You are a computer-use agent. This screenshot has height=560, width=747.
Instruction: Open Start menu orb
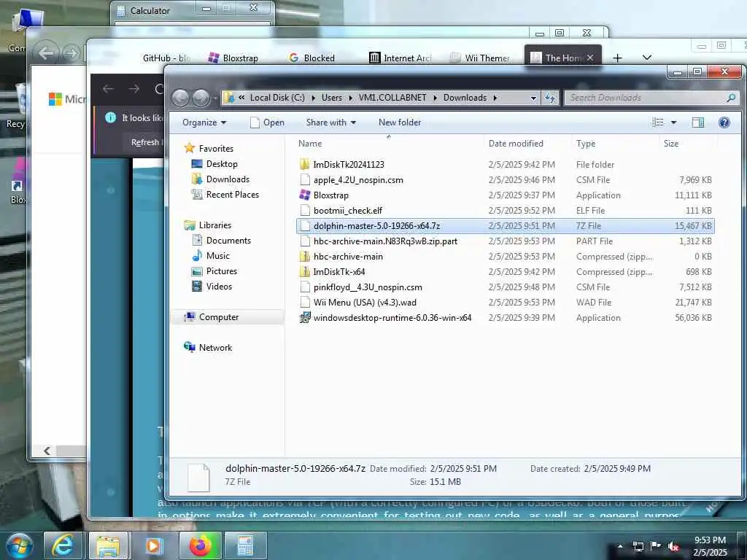click(19, 545)
